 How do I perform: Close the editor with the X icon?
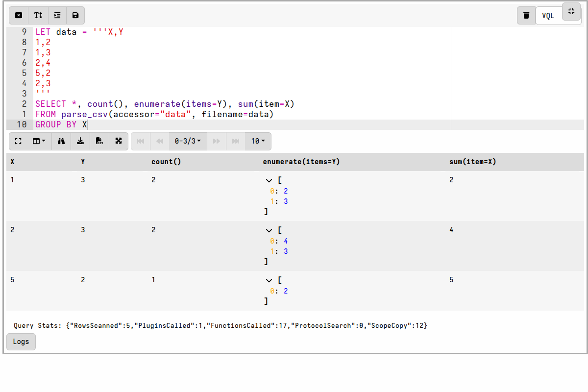(19, 15)
